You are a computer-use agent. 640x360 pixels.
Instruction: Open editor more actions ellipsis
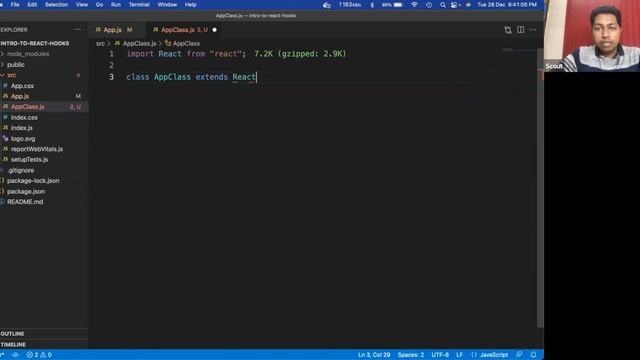coord(533,30)
